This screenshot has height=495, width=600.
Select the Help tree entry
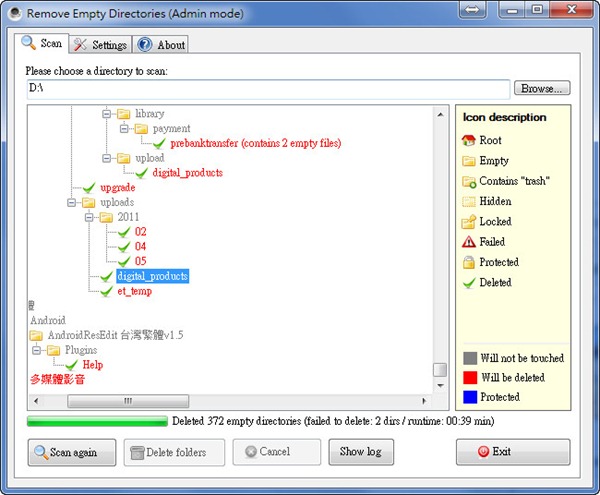tap(93, 365)
